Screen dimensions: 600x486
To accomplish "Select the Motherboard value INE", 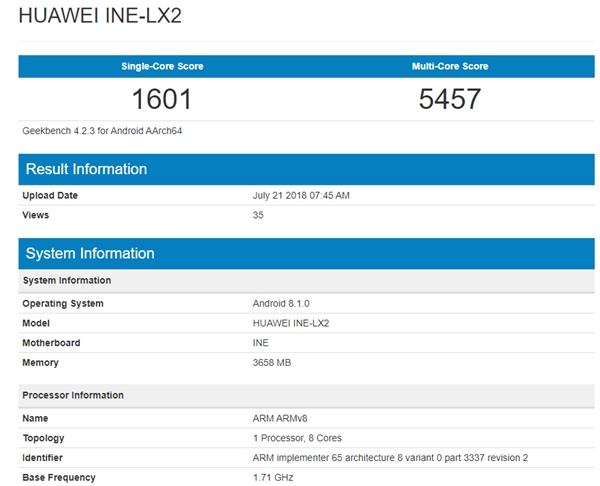I will coord(261,343).
